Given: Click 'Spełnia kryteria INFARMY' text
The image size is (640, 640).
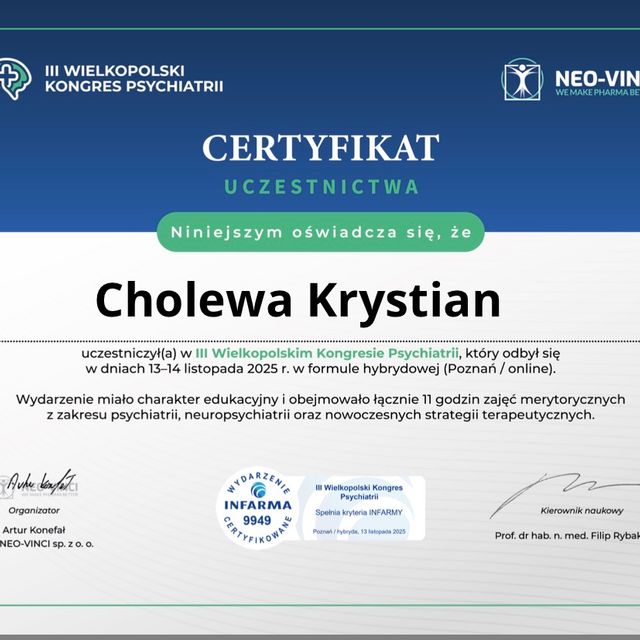Looking at the screenshot, I should (359, 512).
